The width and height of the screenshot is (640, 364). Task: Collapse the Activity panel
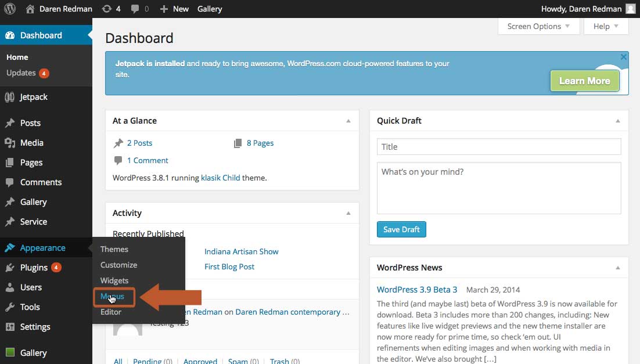[x=348, y=213]
